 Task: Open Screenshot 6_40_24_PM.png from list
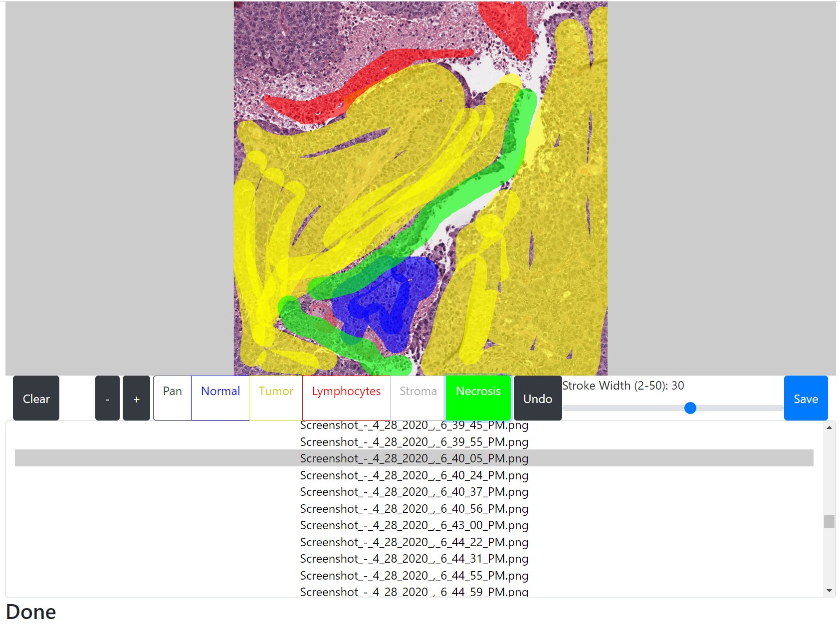click(414, 475)
